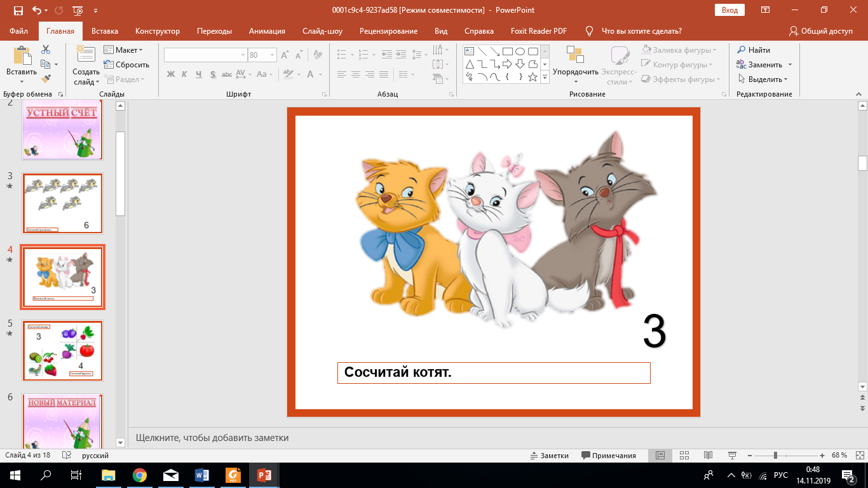Switch to the Переходы tab
The height and width of the screenshot is (488, 868).
click(214, 31)
